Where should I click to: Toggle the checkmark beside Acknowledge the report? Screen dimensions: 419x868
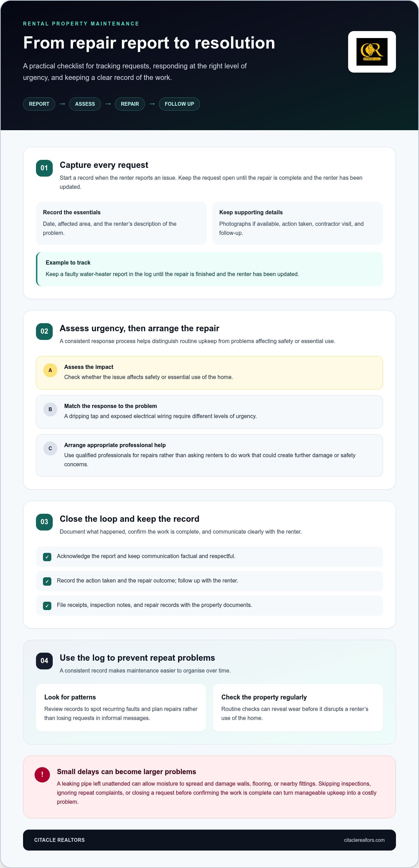click(x=47, y=557)
